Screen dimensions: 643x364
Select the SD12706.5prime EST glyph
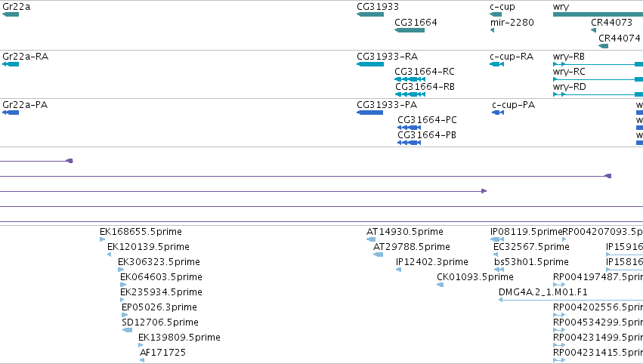tap(127, 330)
